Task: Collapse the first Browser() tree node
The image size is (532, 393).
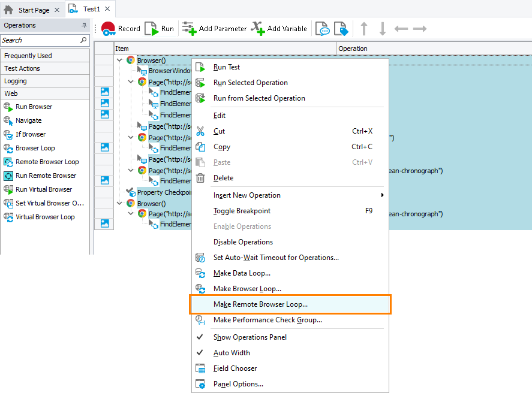Action: point(120,60)
